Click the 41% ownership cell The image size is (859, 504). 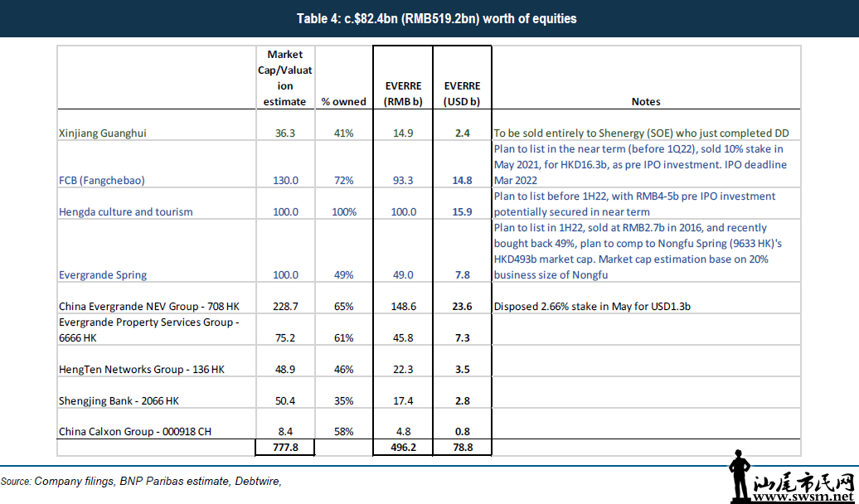(x=343, y=133)
